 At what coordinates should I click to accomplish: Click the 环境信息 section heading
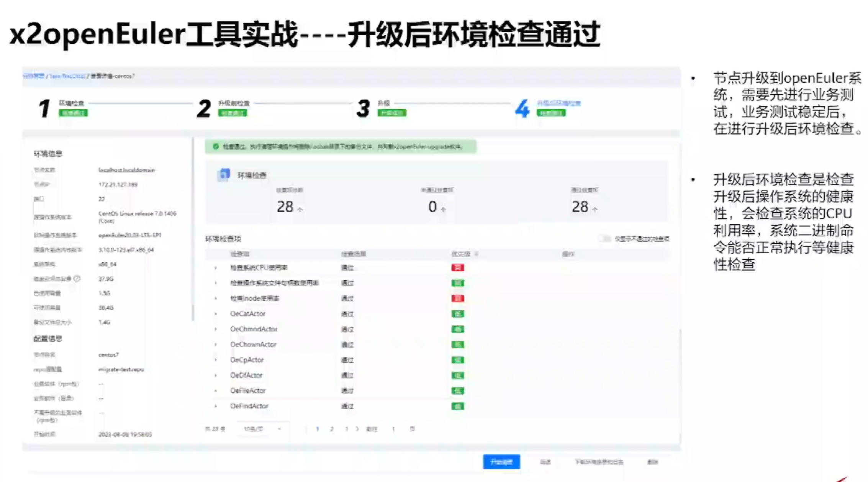tap(48, 154)
